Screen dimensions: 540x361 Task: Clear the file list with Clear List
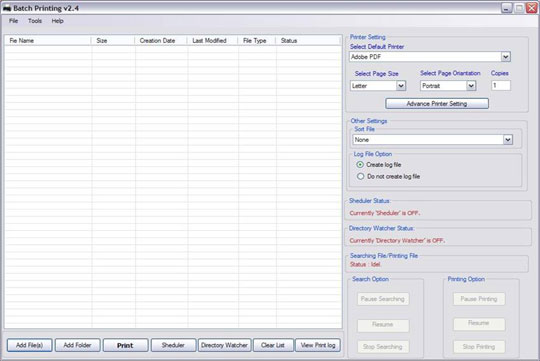click(273, 345)
